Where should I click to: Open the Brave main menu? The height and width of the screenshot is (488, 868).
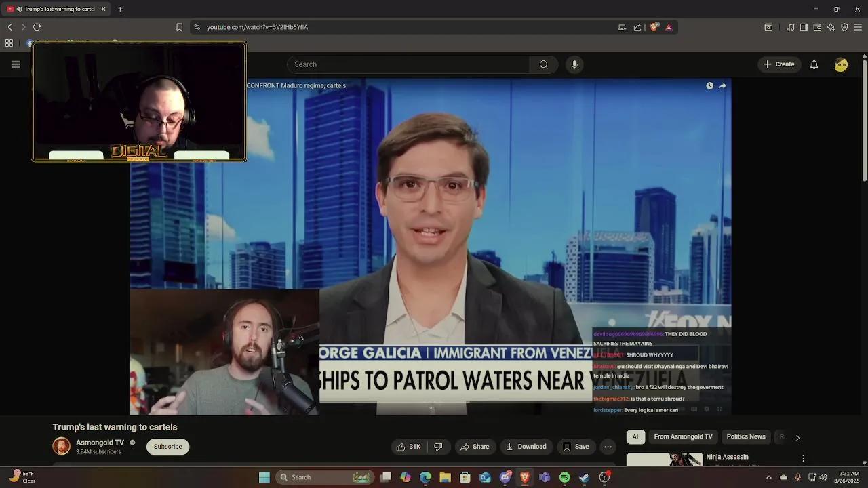[x=858, y=27]
